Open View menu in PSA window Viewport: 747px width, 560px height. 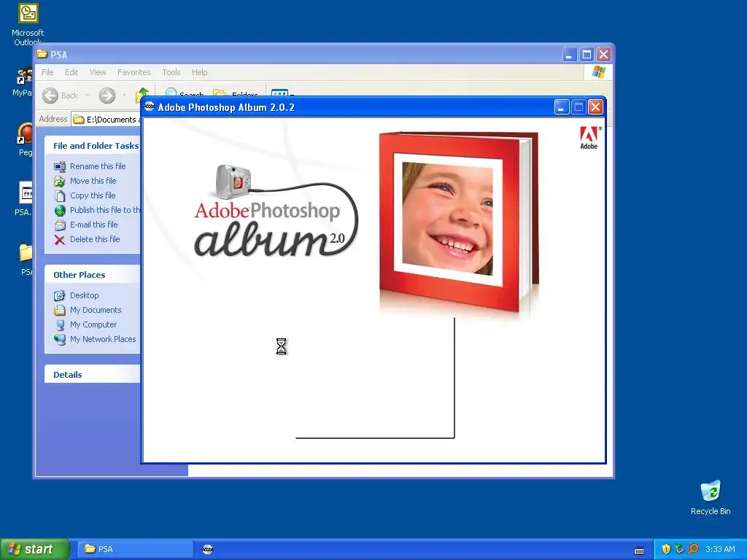click(x=98, y=72)
